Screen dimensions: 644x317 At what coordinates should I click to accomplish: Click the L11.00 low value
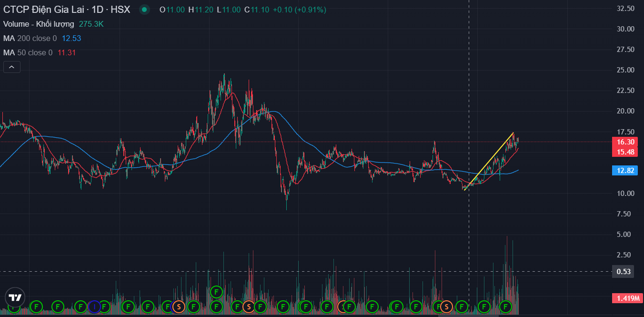point(229,10)
